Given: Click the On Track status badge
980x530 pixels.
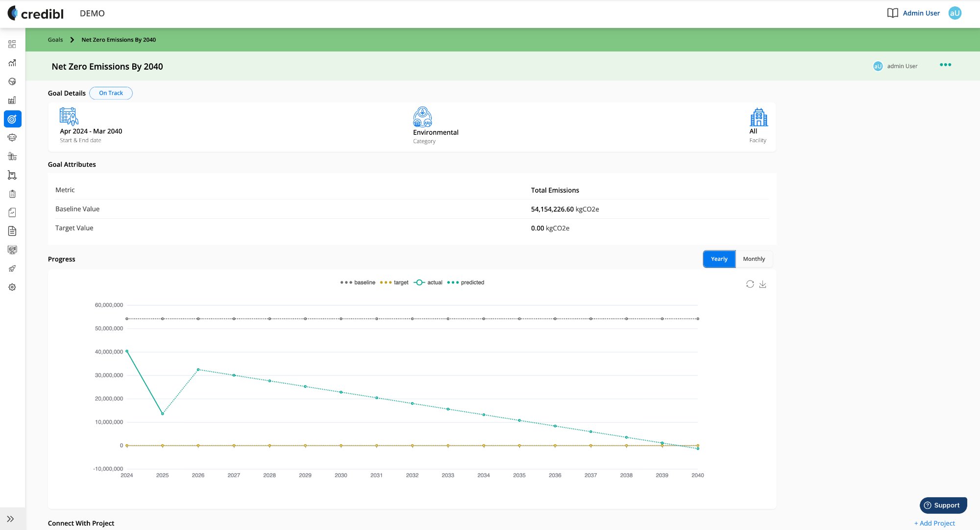Looking at the screenshot, I should tap(111, 93).
